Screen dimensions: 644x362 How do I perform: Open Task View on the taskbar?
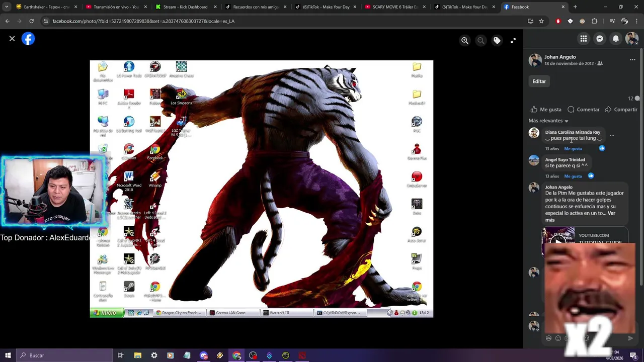(121, 355)
